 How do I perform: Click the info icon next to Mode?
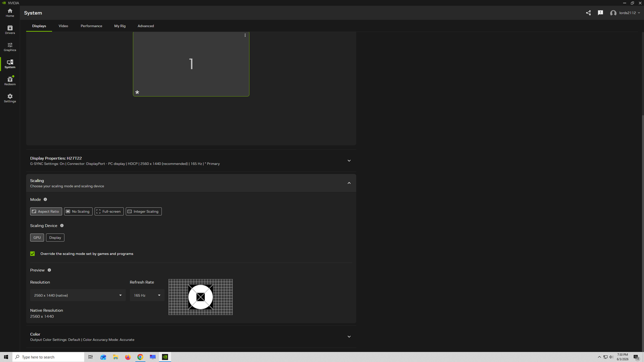click(45, 200)
